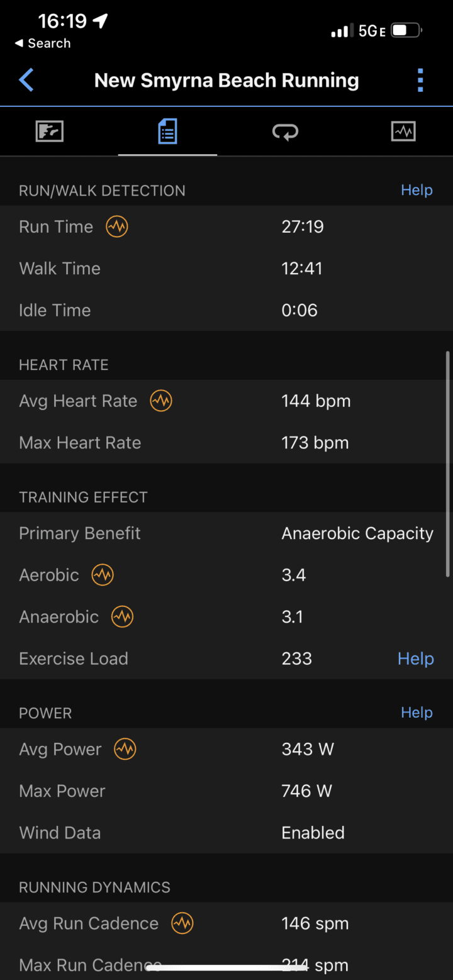Tap the back arrow icon

coord(26,81)
